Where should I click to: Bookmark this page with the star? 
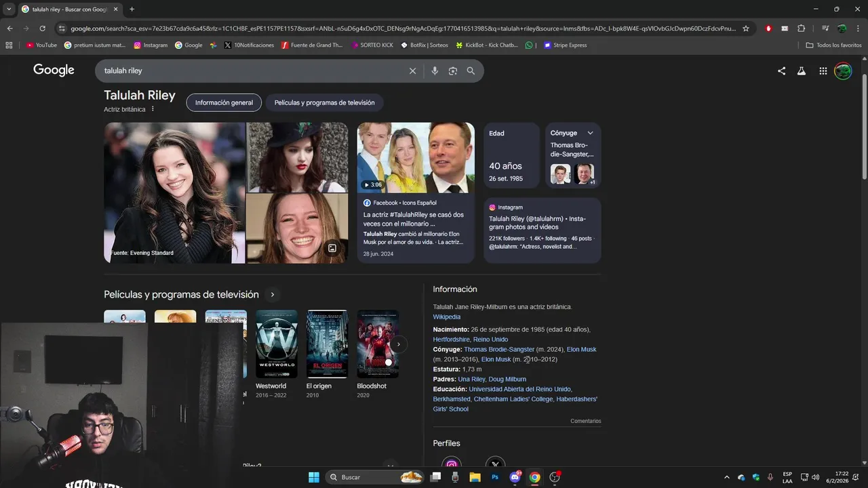(746, 28)
